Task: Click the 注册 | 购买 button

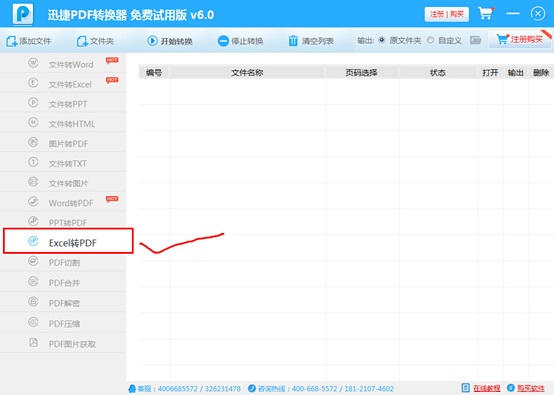Action: (447, 14)
